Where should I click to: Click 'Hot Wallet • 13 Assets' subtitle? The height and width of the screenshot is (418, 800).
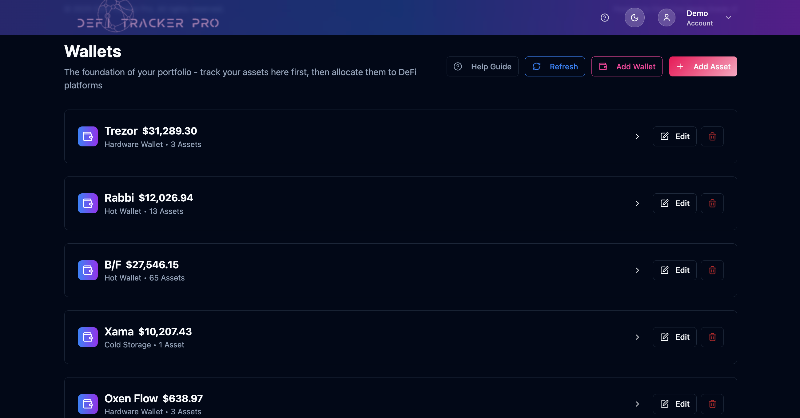[x=144, y=211]
